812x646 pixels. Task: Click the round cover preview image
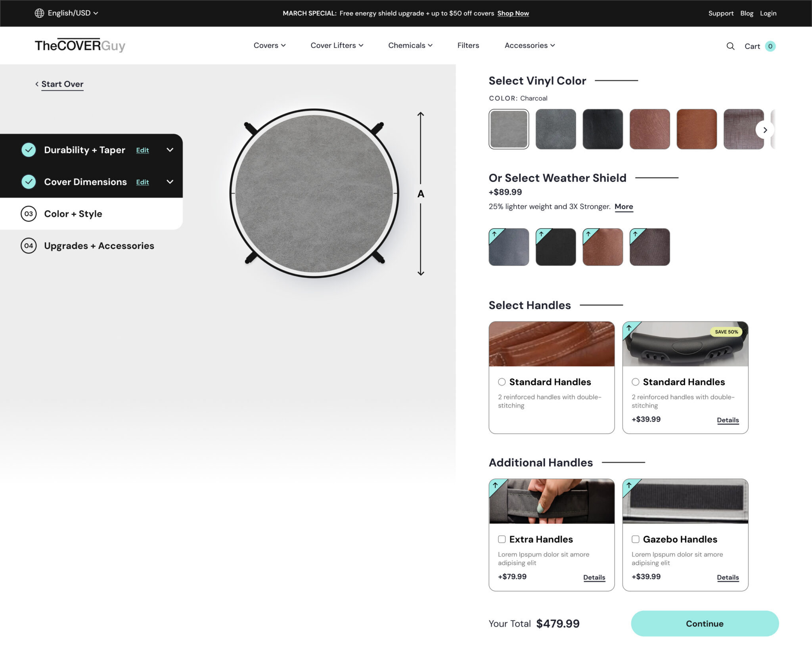314,193
